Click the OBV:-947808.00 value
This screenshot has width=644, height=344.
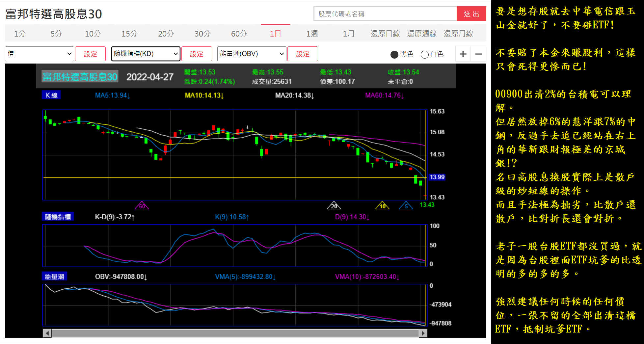[121, 277]
